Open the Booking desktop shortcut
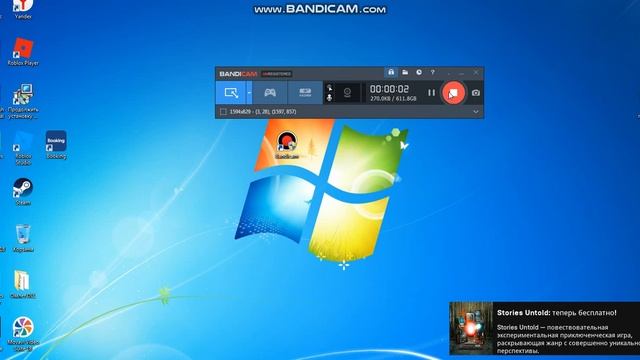The height and width of the screenshot is (360, 640). point(56,144)
